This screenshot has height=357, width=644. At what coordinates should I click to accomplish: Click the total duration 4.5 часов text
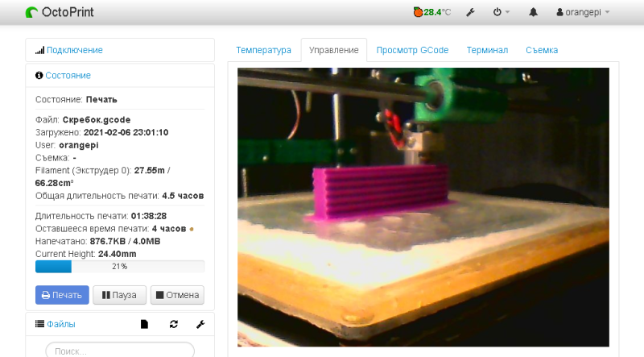click(x=183, y=196)
